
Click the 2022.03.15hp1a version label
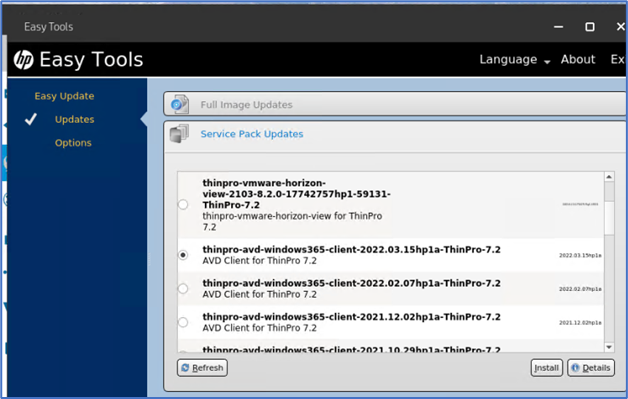point(580,255)
